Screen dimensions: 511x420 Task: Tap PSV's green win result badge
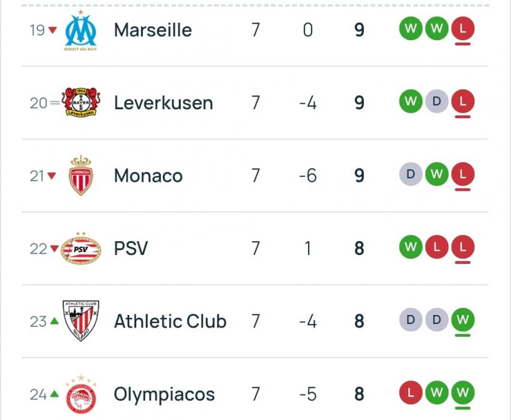411,247
